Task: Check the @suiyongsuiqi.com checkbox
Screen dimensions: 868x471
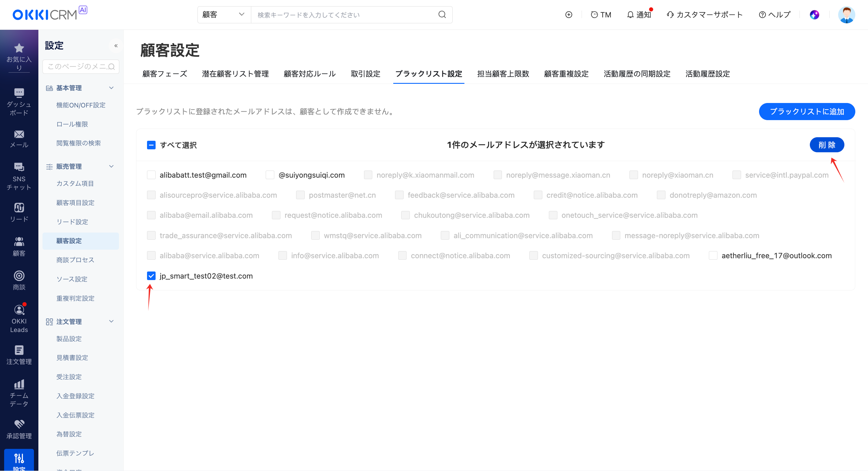Action: point(270,175)
